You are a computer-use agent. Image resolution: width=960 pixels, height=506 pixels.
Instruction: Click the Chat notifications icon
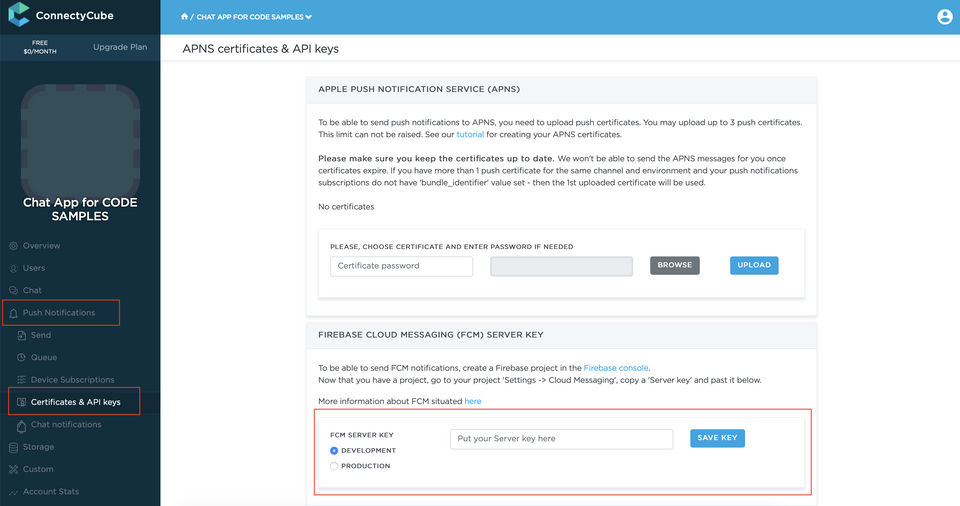point(21,426)
